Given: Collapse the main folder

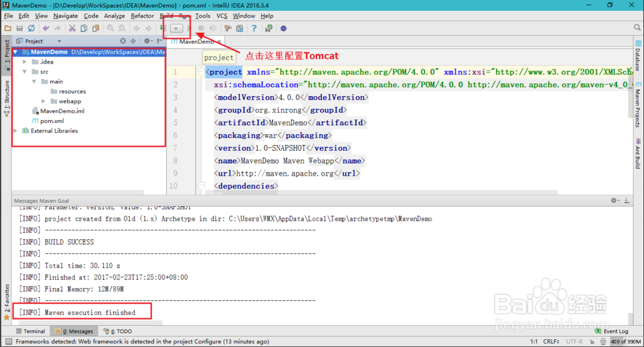Looking at the screenshot, I should click(34, 81).
